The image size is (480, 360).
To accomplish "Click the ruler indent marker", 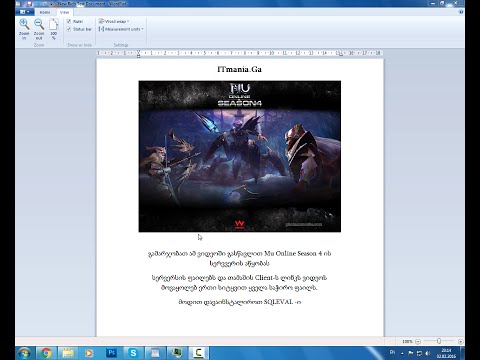I will [138, 53].
